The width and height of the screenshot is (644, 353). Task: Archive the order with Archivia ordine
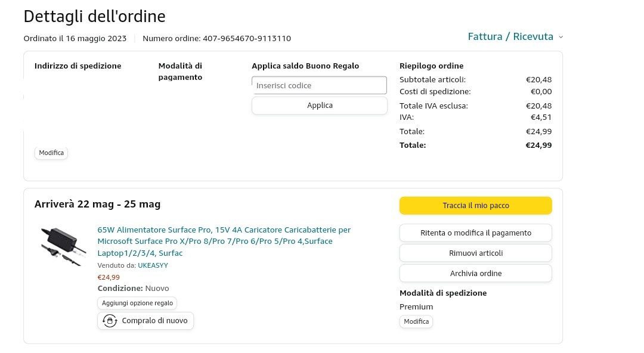point(475,273)
